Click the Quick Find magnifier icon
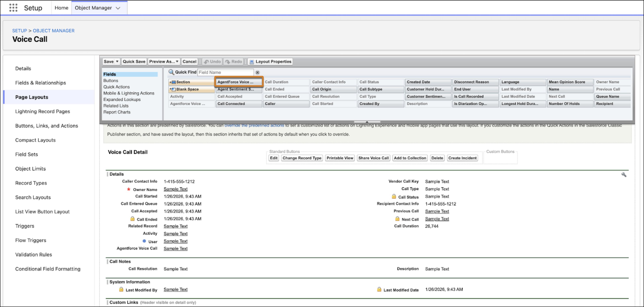Viewport: 644px width, 307px height. tap(171, 72)
